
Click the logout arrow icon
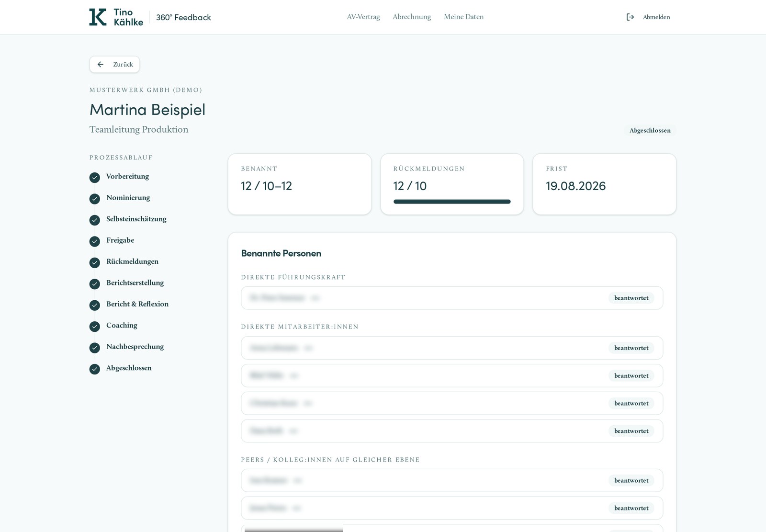pos(630,17)
